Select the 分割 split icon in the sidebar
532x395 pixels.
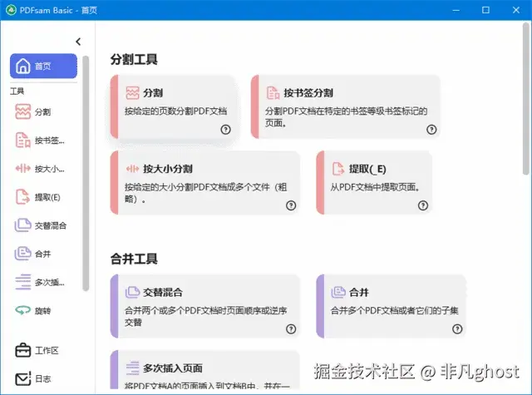22,111
